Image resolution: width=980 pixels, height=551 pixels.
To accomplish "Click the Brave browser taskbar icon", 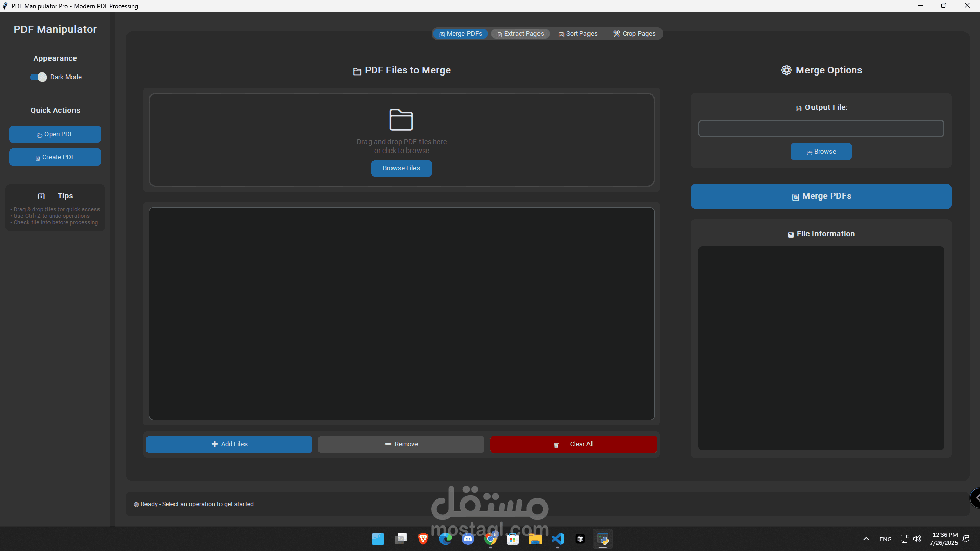I will (423, 539).
